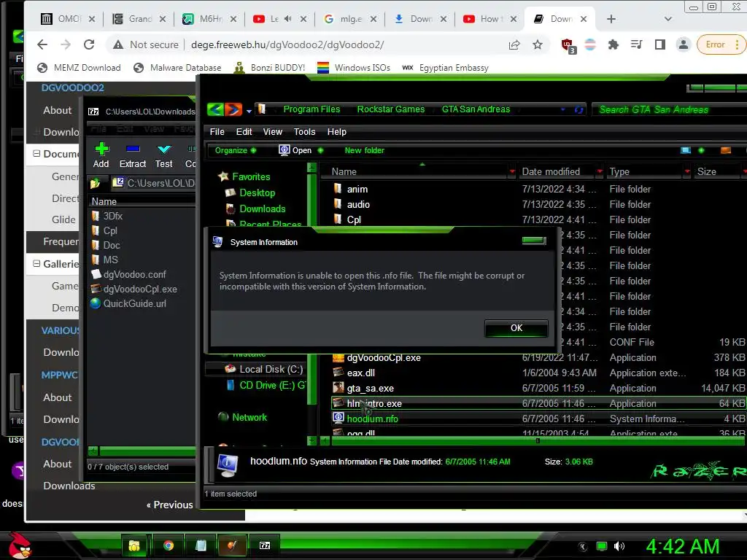Open Type column filter dropdown
Viewport: 747px width, 560px height.
687,171
